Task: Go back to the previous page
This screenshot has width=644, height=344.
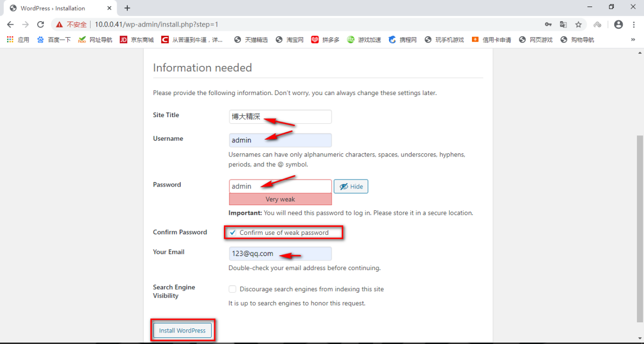Action: (10, 24)
